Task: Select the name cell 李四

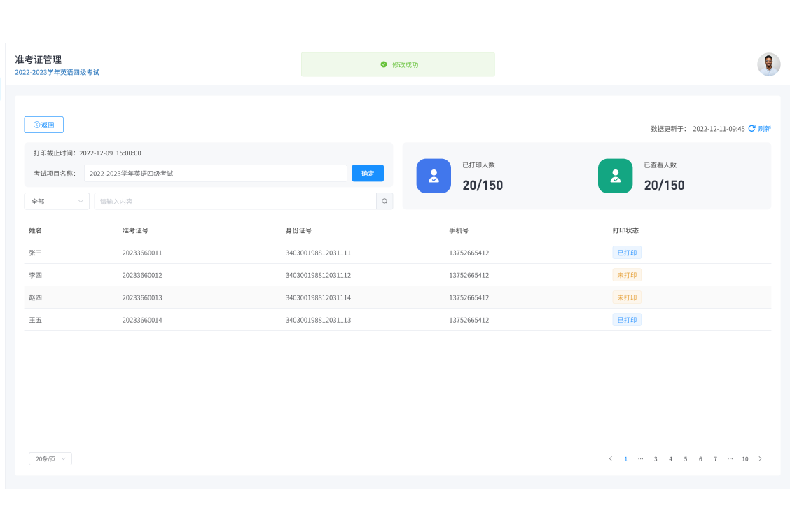Action: click(35, 275)
